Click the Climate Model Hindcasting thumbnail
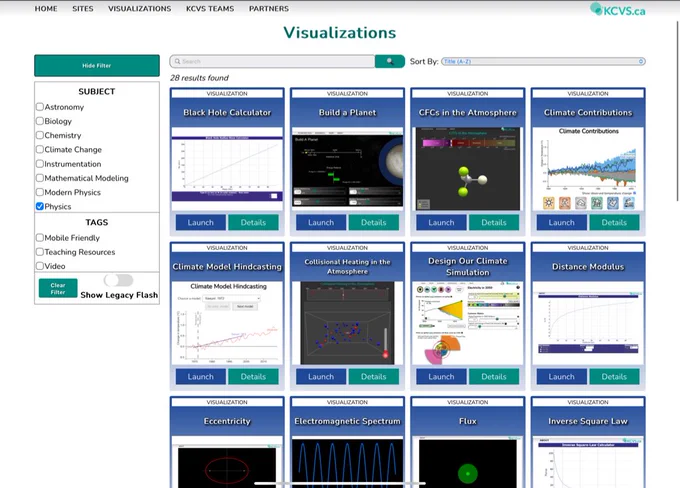Viewport: 680px width, 488px height. coord(227,323)
